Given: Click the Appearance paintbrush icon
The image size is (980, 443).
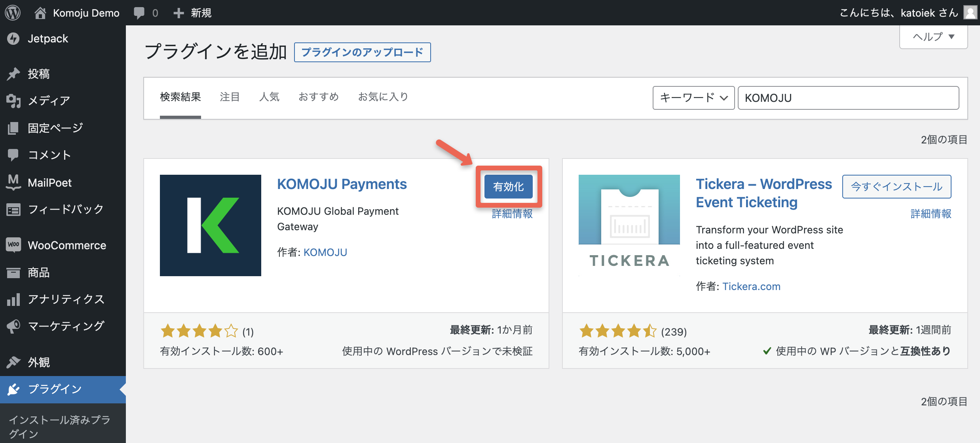Looking at the screenshot, I should [x=13, y=362].
